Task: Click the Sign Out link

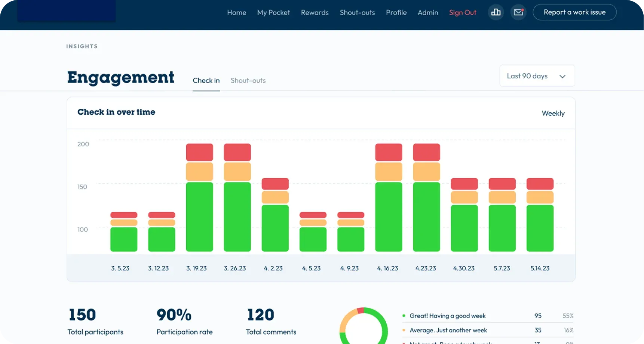Action: [x=463, y=12]
